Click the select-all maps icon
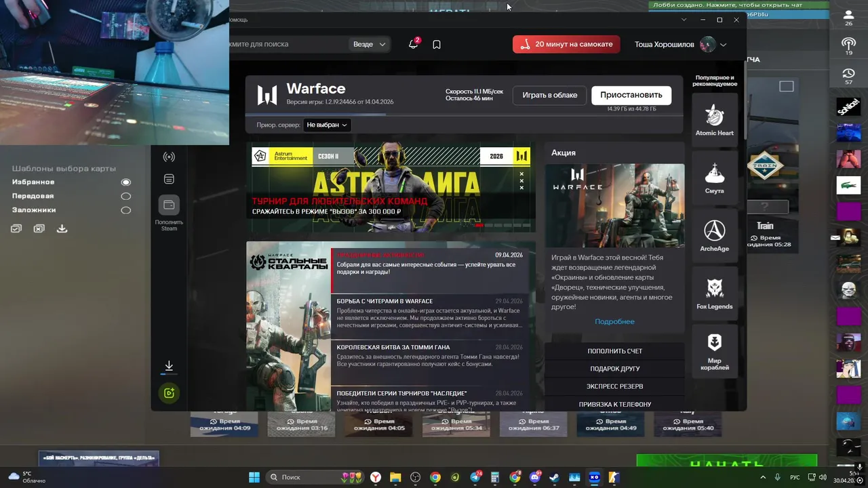 16,229
